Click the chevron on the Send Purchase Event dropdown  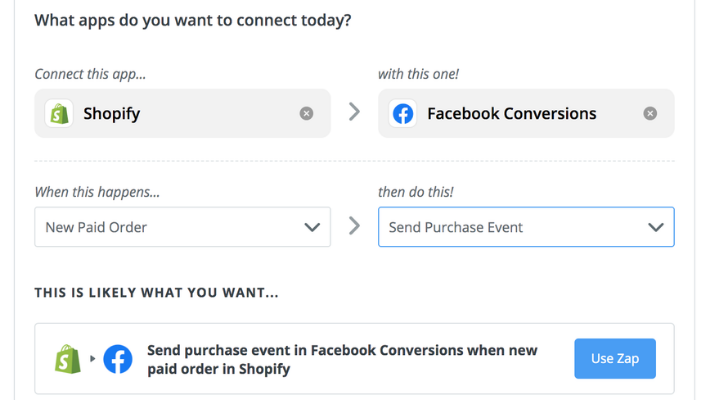point(656,227)
